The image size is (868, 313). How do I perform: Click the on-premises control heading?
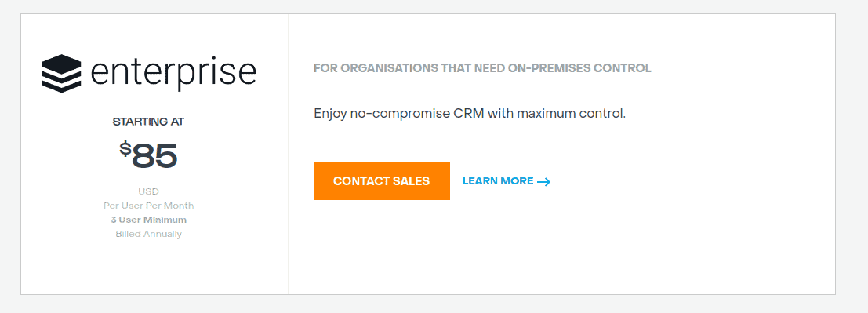coord(482,69)
